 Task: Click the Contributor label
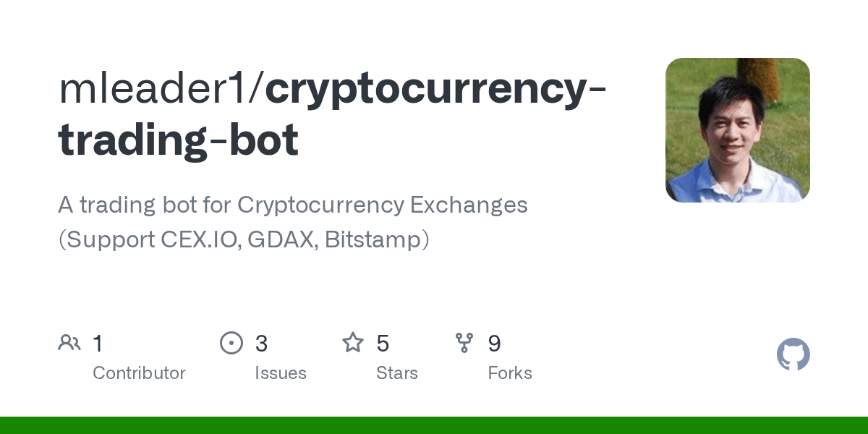point(139,373)
